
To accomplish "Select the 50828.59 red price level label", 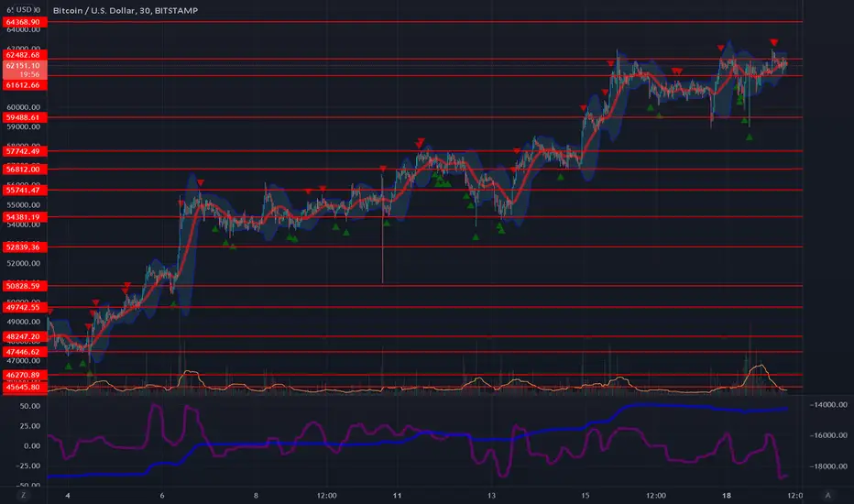I will (x=24, y=286).
